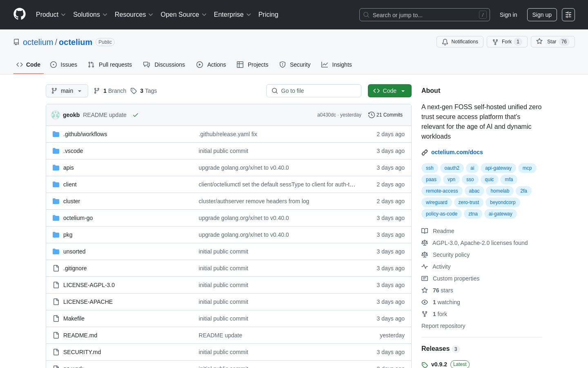
Task: Open the README.md file
Action: tap(80, 335)
